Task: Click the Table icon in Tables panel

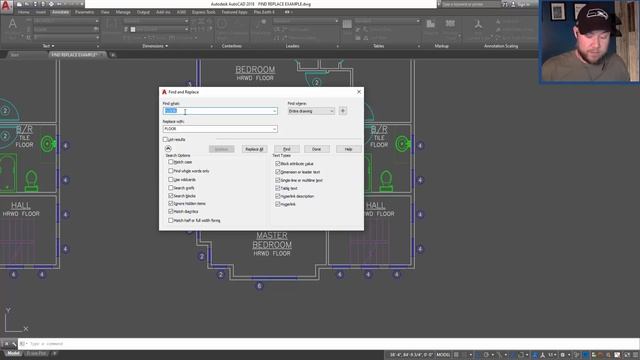Action: pyautogui.click(x=347, y=24)
